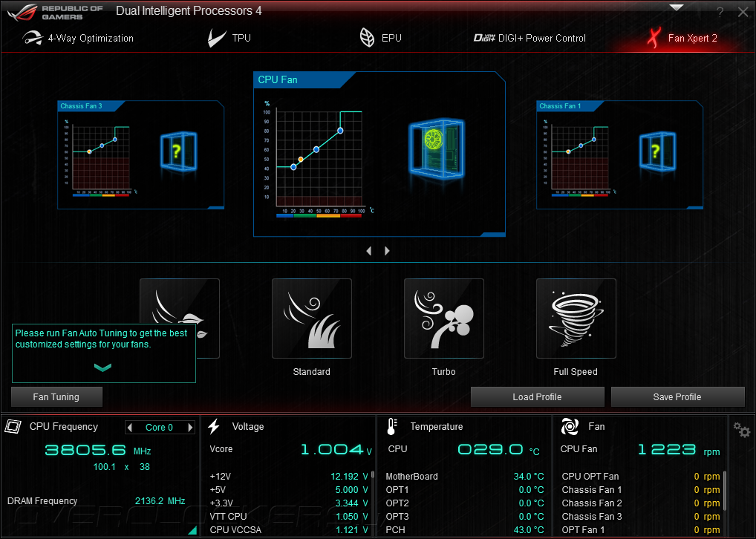
Task: Choose the Turbo fan mode
Action: click(x=443, y=318)
